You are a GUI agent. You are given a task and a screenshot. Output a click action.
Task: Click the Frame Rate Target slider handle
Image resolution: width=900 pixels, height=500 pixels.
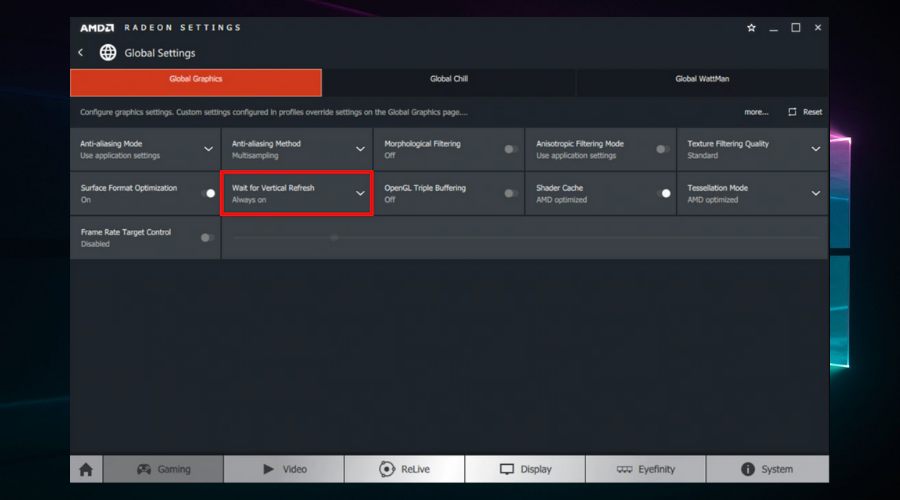coord(334,238)
